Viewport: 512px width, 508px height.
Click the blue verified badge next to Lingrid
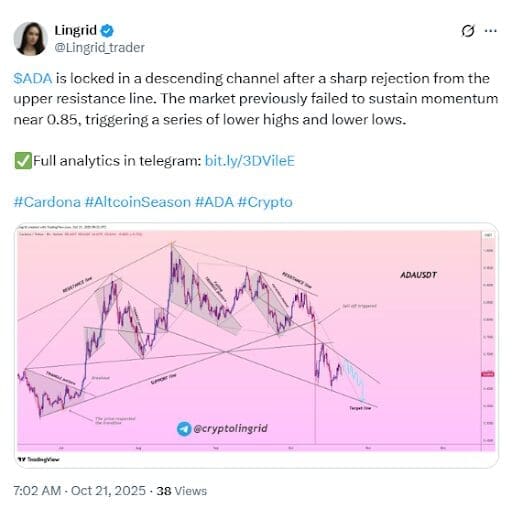click(x=107, y=31)
